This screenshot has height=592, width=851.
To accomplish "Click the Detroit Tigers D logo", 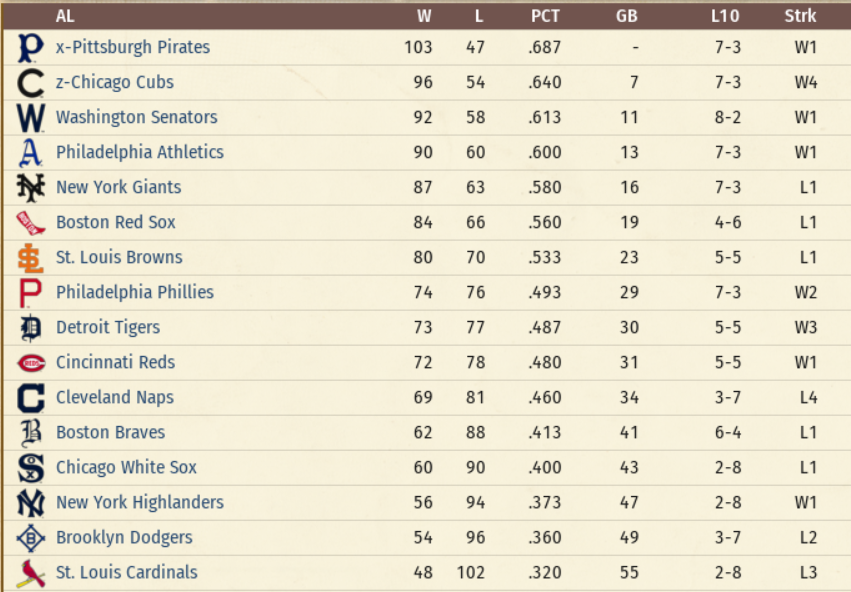I will 31,327.
